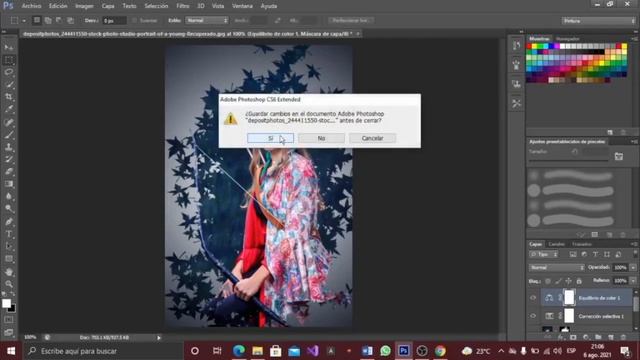The image size is (640, 360).
Task: Switch to the Canales tab
Action: point(557,244)
